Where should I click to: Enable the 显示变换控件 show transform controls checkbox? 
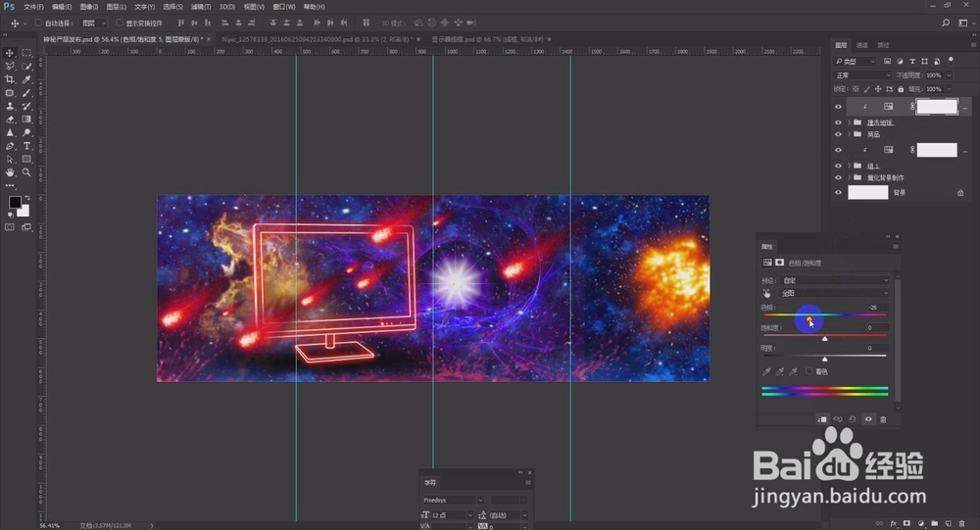120,24
